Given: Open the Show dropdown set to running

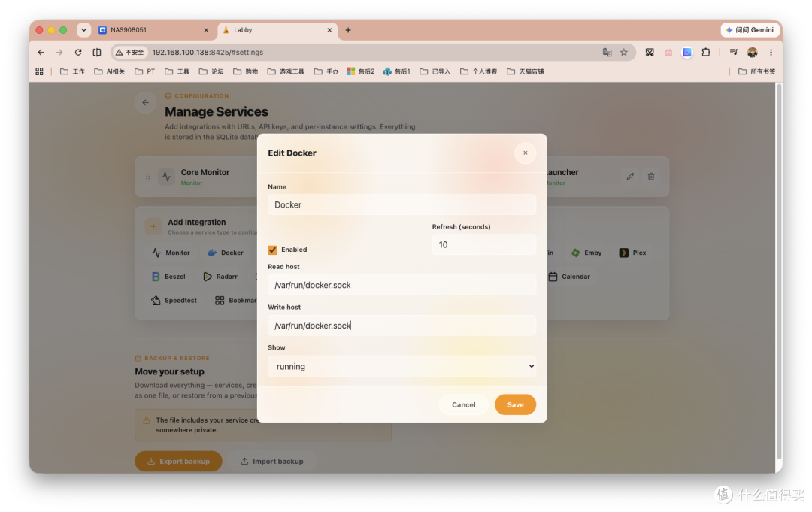Looking at the screenshot, I should tap(401, 366).
